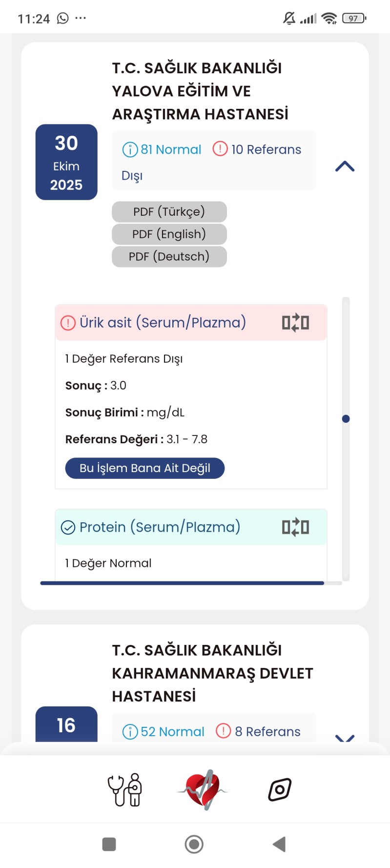Tap red alert icon next to 10 Referans

(220, 148)
